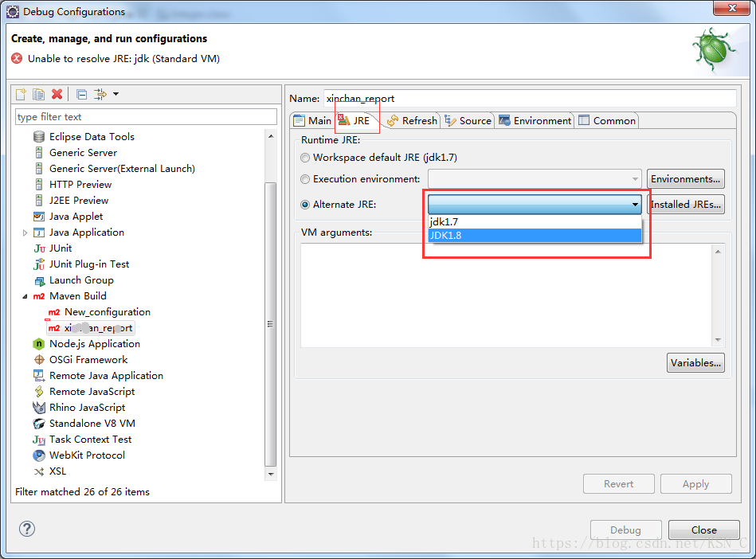Click the HTTP Preview icon
756x559 pixels.
39,185
